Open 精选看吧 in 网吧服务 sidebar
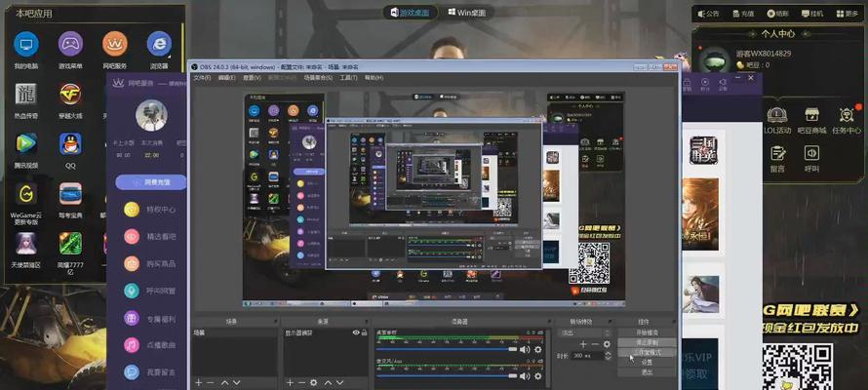868x390 pixels. pyautogui.click(x=150, y=237)
